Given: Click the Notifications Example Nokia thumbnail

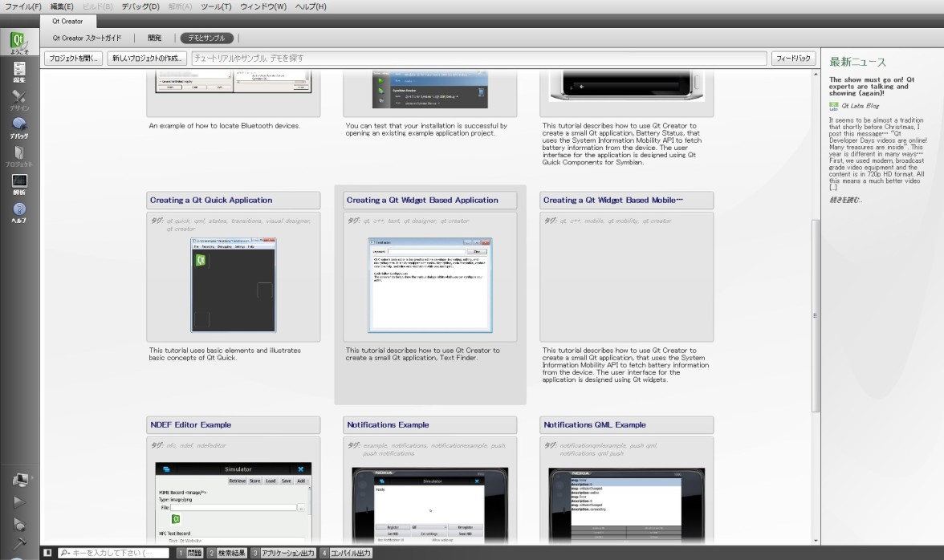Looking at the screenshot, I should 430,506.
